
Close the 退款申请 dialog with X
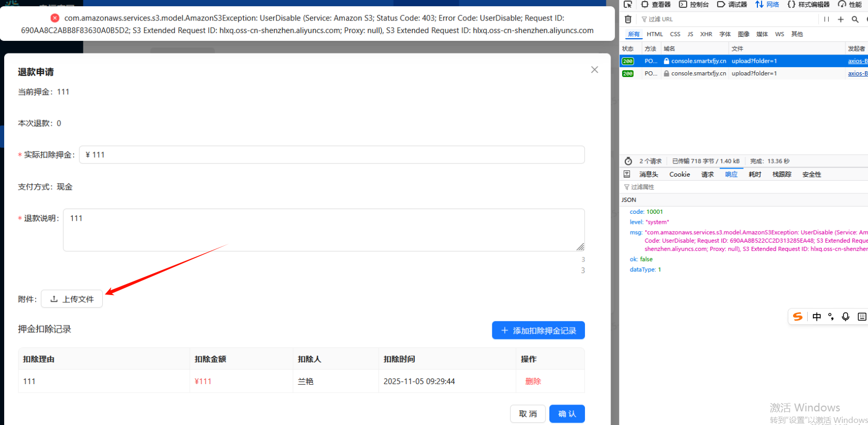tap(594, 70)
